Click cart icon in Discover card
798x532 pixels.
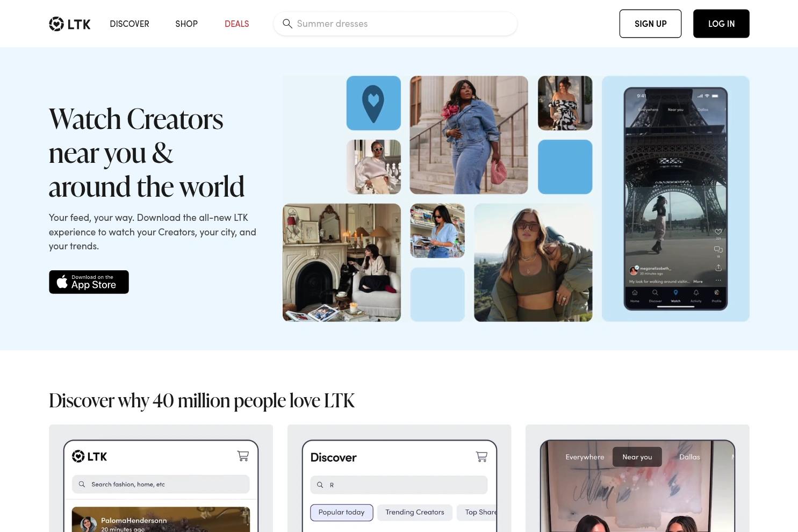point(481,457)
